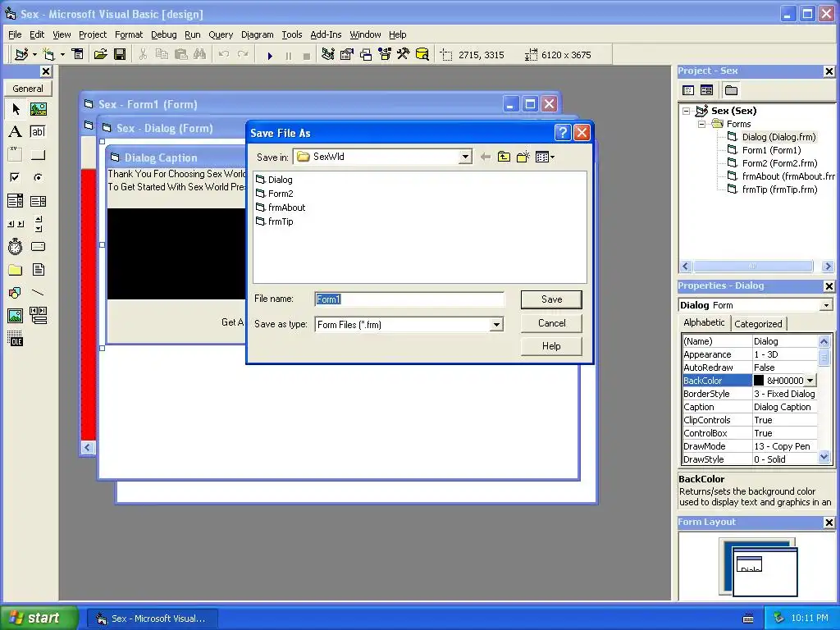Select the ComboBox control tool
Screen dimensions: 840x630
point(16,201)
